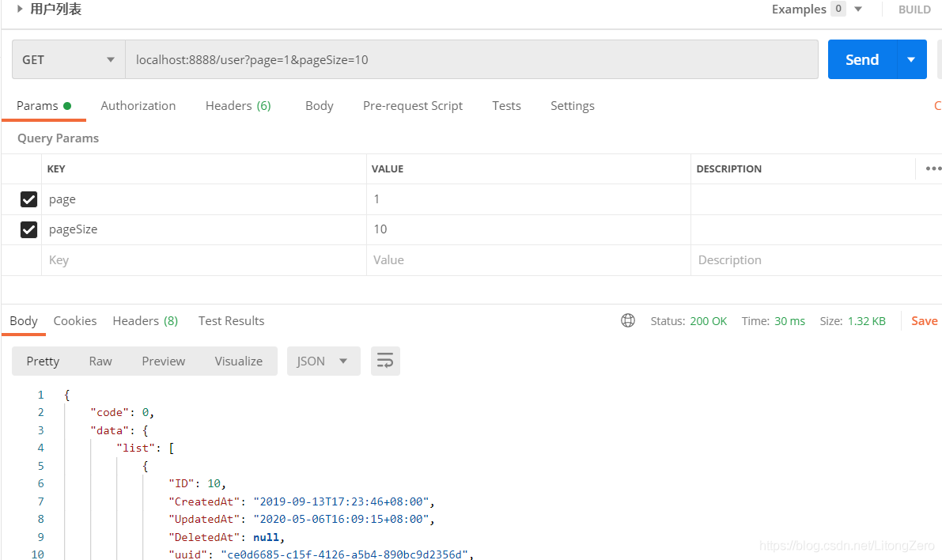Click the empty Key input field
The width and height of the screenshot is (942, 560).
[x=203, y=260]
